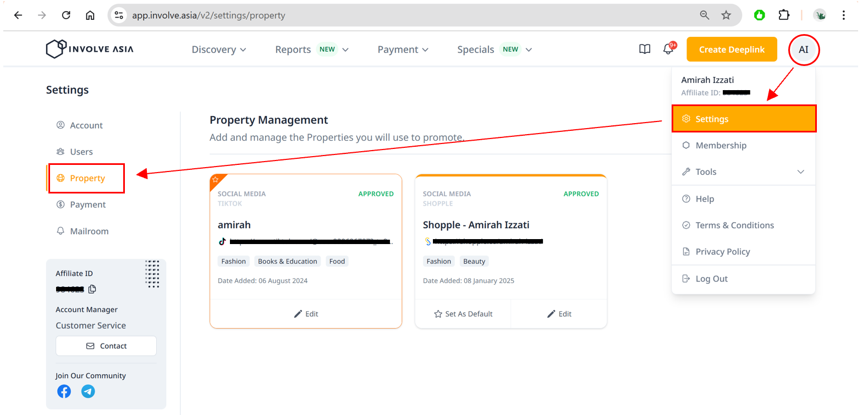This screenshot has width=868, height=415.
Task: Edit the amirah TikTok property
Action: (306, 314)
